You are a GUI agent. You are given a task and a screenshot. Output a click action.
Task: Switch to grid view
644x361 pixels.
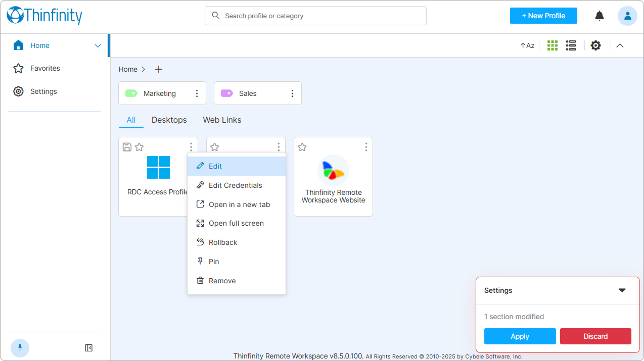[x=553, y=45]
